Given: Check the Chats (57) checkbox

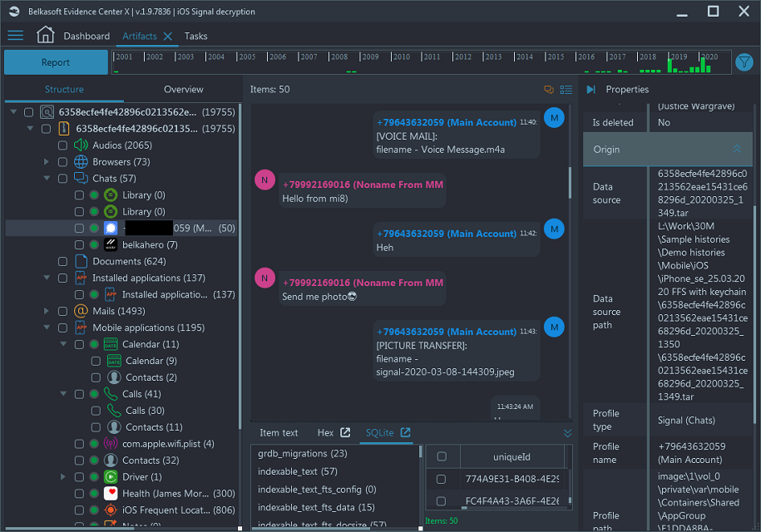Looking at the screenshot, I should [62, 178].
